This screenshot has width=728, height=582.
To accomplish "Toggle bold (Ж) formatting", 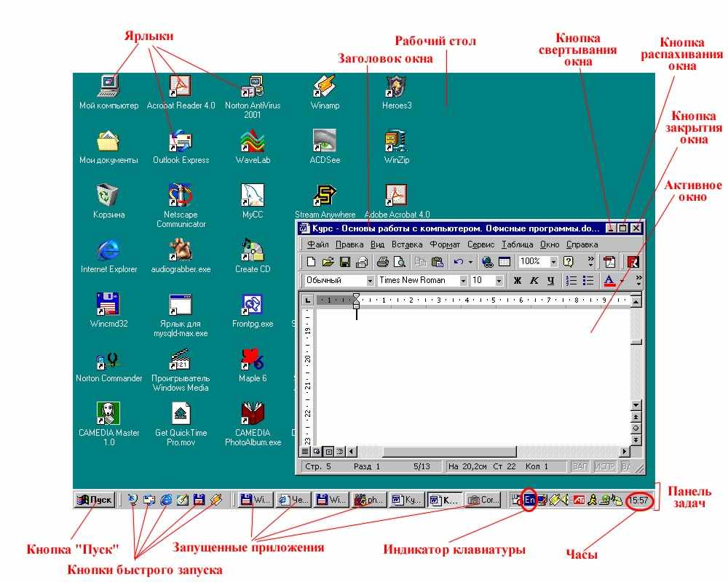I will 517,280.
